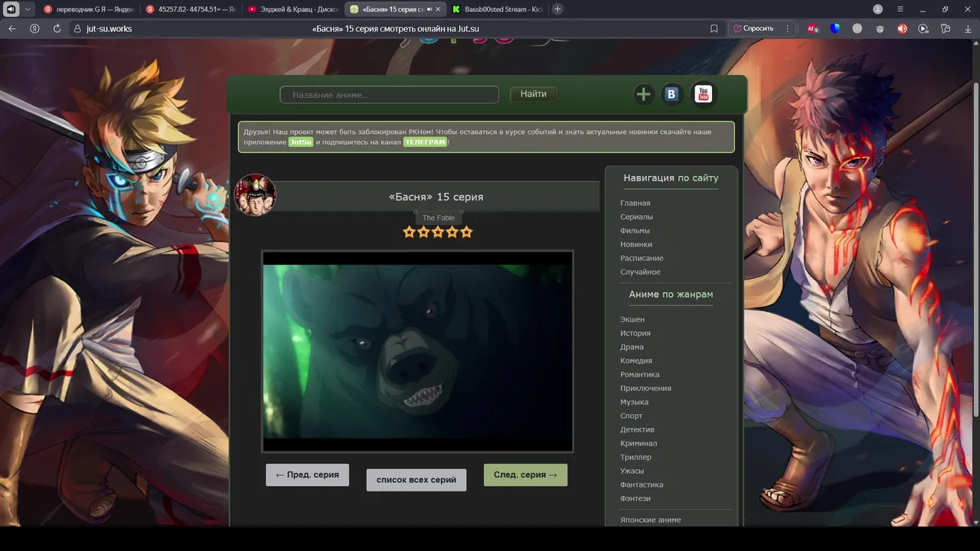This screenshot has width=980, height=551.
Task: Switch to the Bassb00sted Stream Kick tab
Action: pos(497,9)
